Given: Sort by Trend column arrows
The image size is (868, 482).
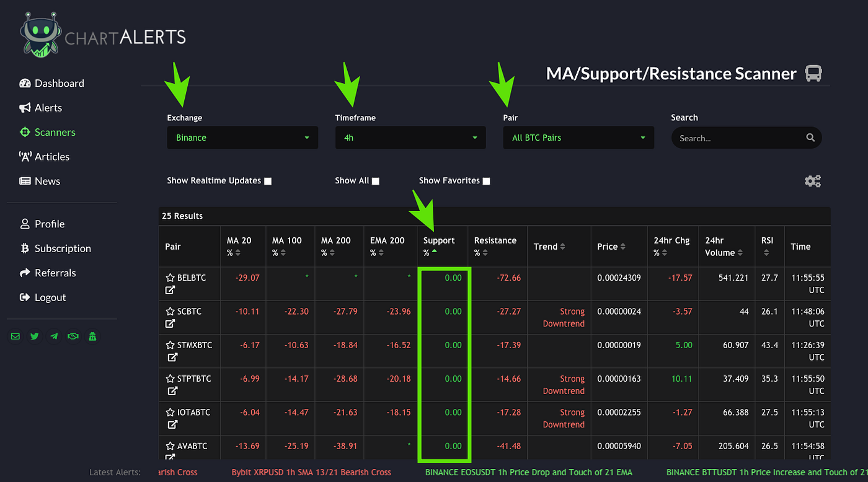Looking at the screenshot, I should (562, 247).
